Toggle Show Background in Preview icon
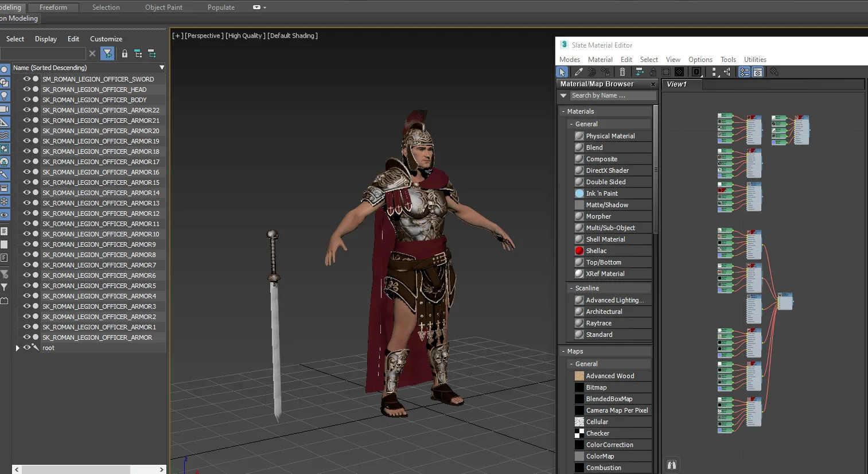Viewport: 868px width, 474px height. [679, 72]
